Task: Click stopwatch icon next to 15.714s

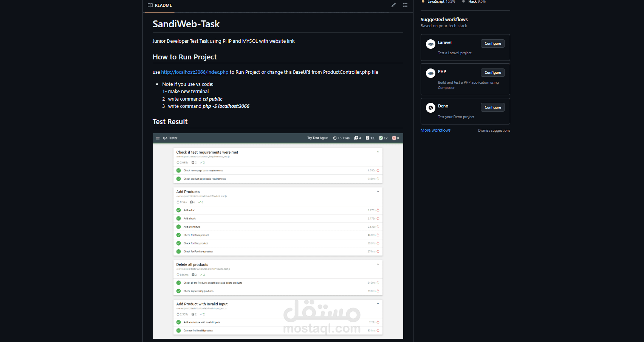Action: [335, 138]
